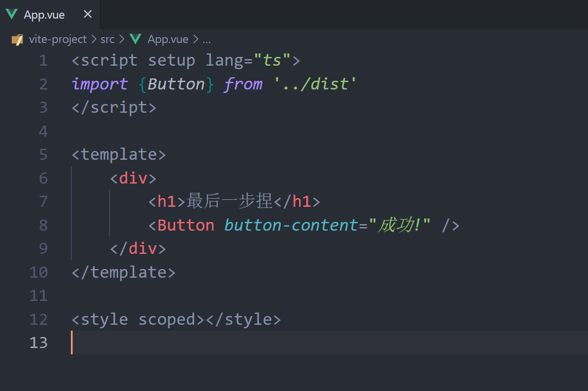Click line number 8 in gutter
This screenshot has height=391, width=588.
[x=44, y=225]
